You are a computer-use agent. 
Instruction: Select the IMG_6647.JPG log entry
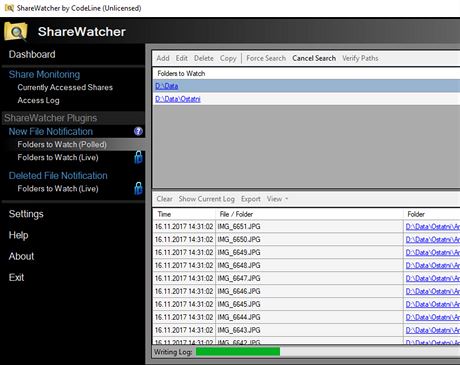coord(239,278)
